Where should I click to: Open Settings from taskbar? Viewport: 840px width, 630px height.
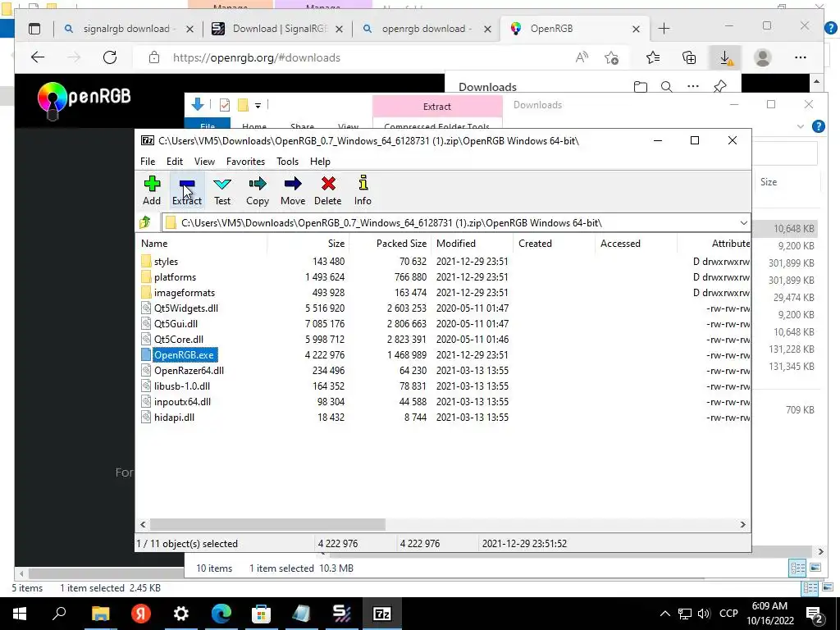[181, 614]
